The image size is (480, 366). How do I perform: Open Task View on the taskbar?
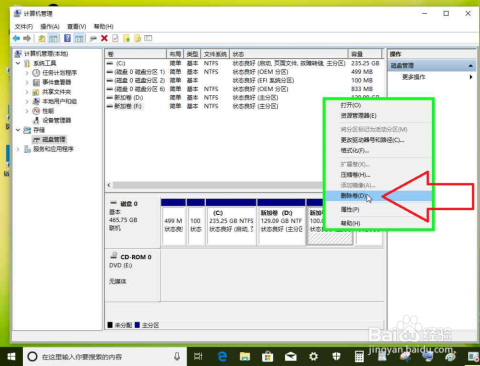(198, 357)
